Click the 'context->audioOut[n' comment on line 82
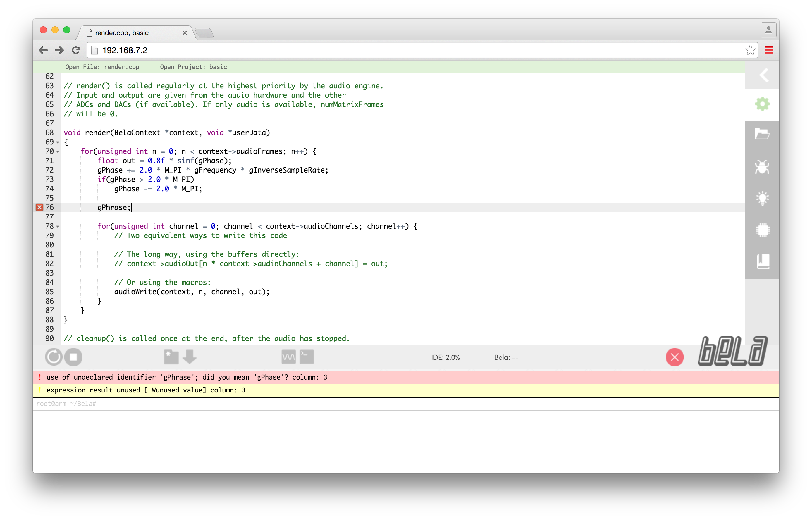This screenshot has width=812, height=520. point(251,264)
